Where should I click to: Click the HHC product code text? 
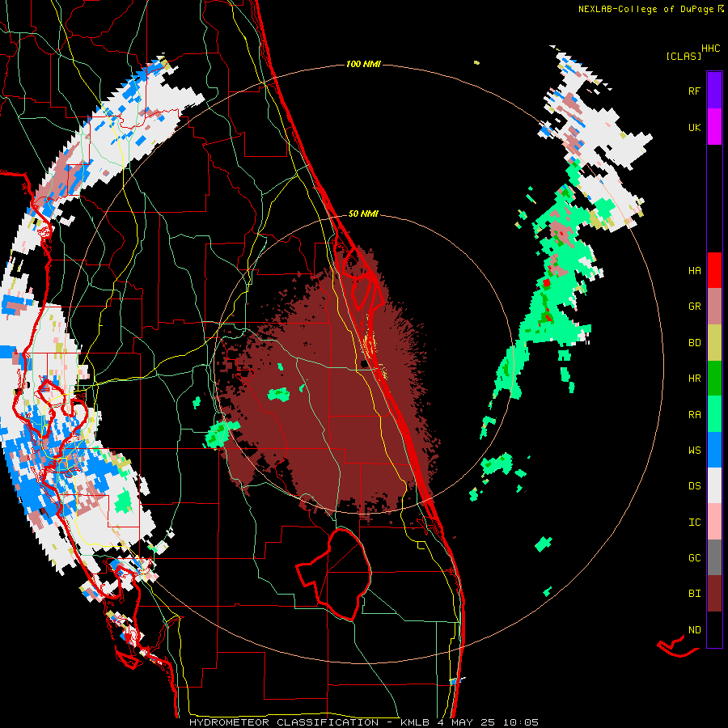tap(710, 49)
